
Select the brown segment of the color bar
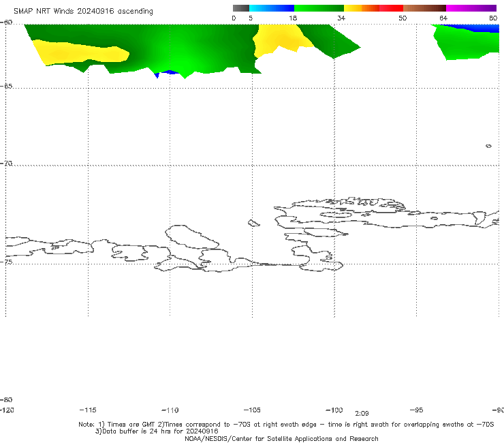(424, 8)
